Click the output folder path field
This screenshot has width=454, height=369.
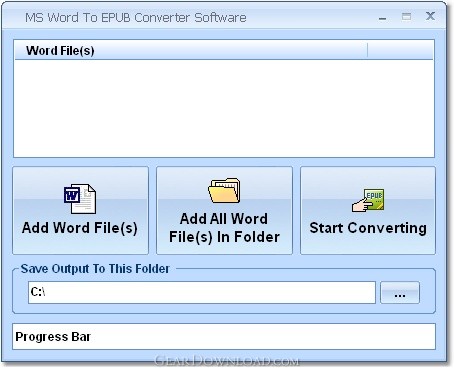tap(202, 292)
